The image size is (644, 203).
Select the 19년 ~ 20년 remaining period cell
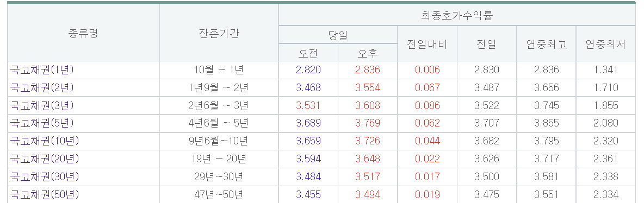click(x=219, y=158)
